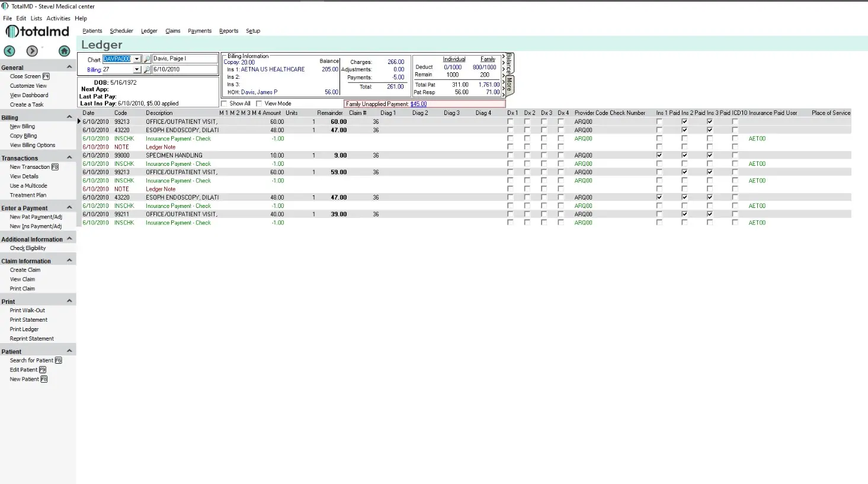Switch to the Balance side tab

[508, 63]
